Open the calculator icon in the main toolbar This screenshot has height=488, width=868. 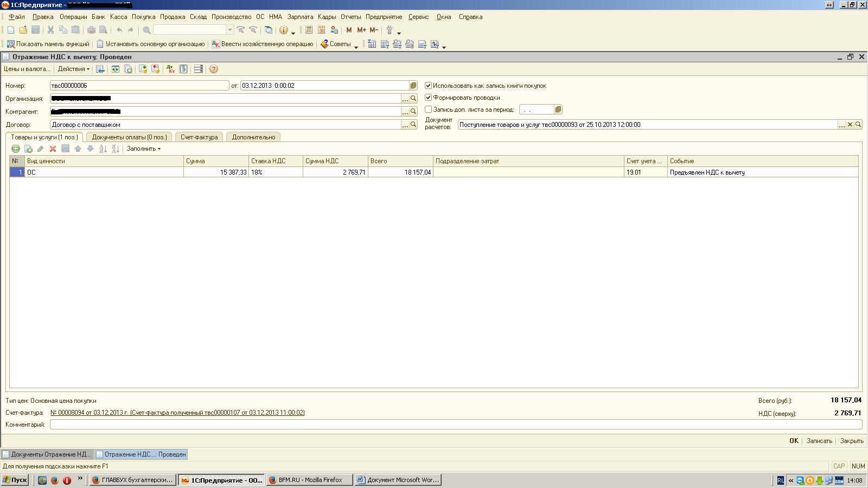coord(309,30)
